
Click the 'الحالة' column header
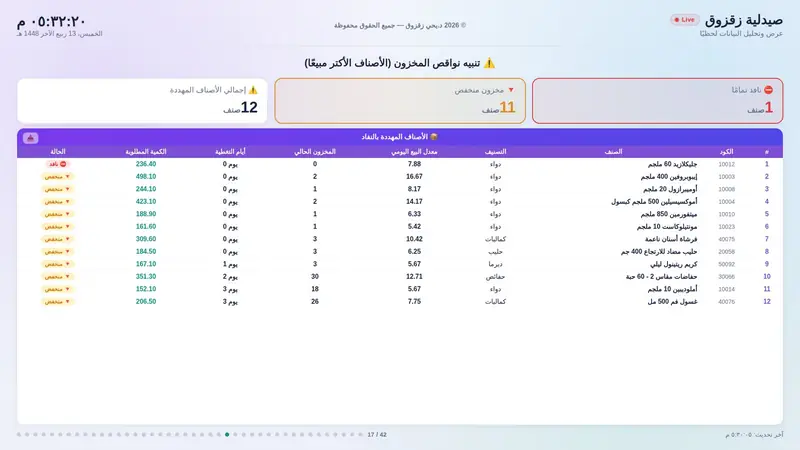coord(58,152)
